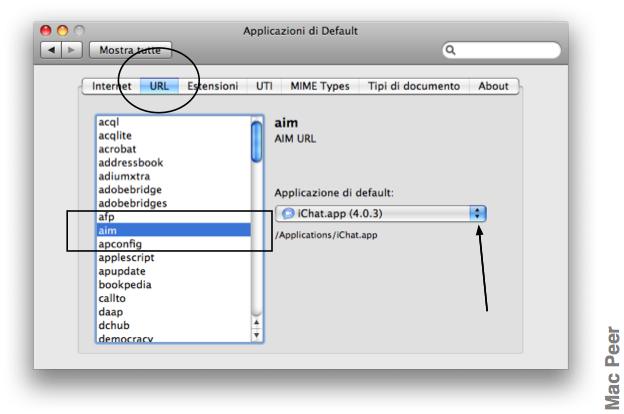
Task: Select acql in the URL list
Action: pyautogui.click(x=174, y=122)
